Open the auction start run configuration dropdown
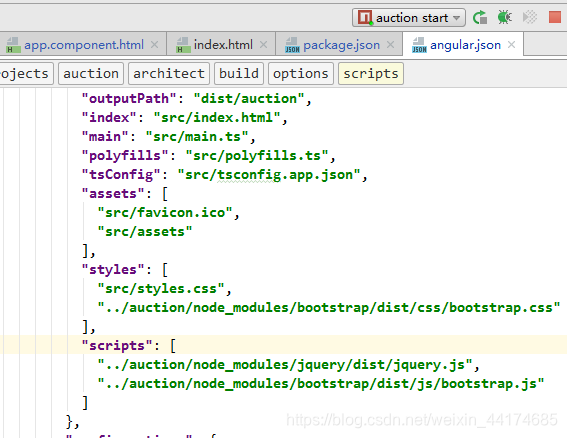567x438 pixels. coord(409,18)
